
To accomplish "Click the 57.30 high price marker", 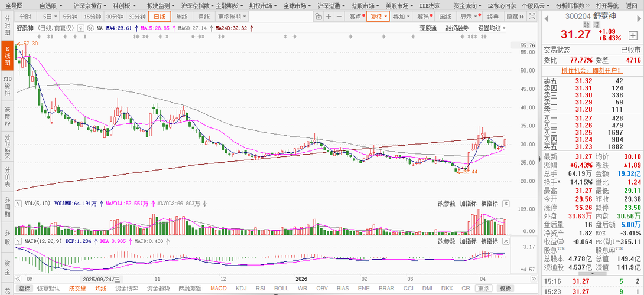I will [27, 44].
